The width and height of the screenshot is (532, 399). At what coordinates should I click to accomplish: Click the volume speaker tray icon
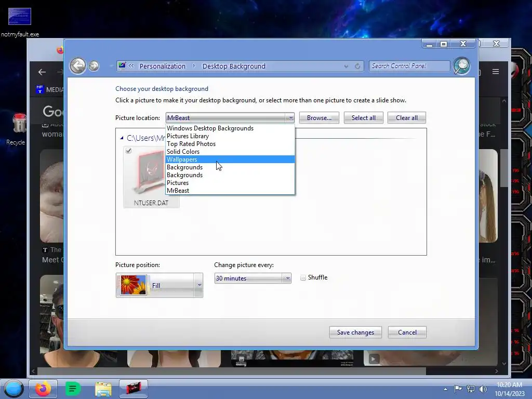[x=483, y=389]
